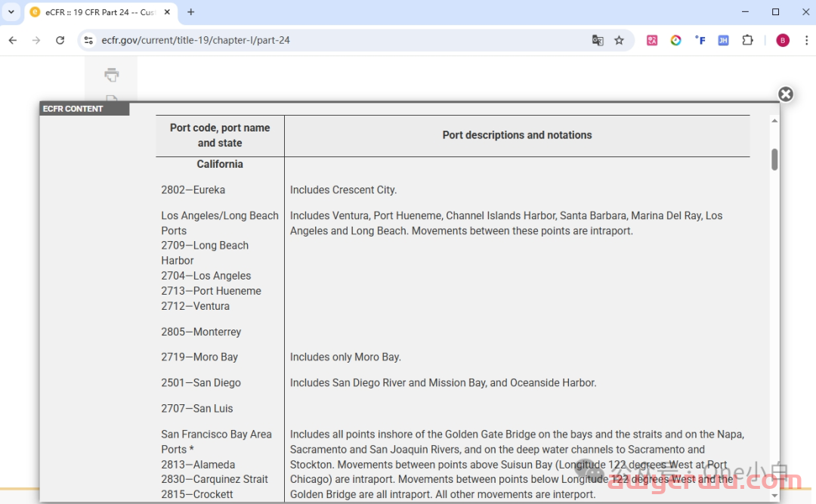816x504 pixels.
Task: Open the blue JH extension
Action: click(x=723, y=40)
